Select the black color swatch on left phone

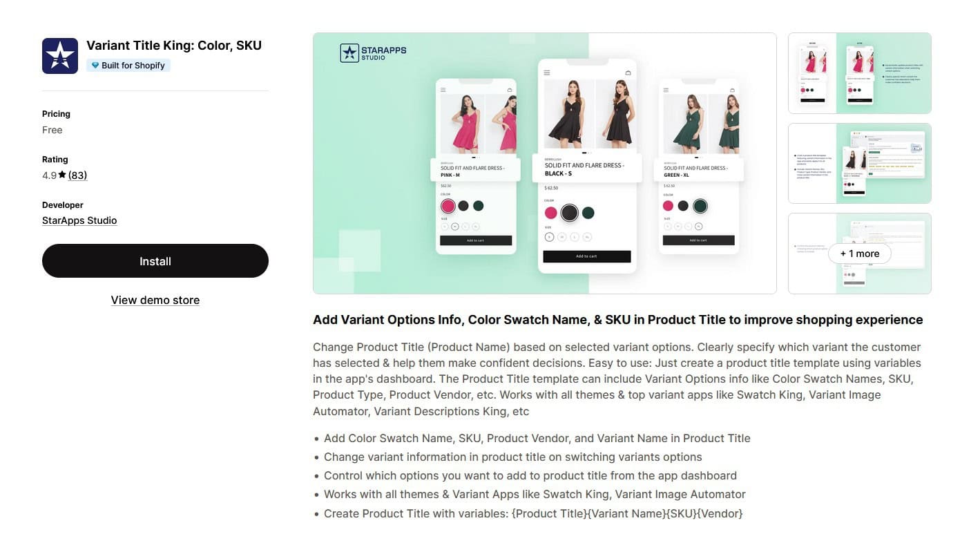tap(463, 206)
